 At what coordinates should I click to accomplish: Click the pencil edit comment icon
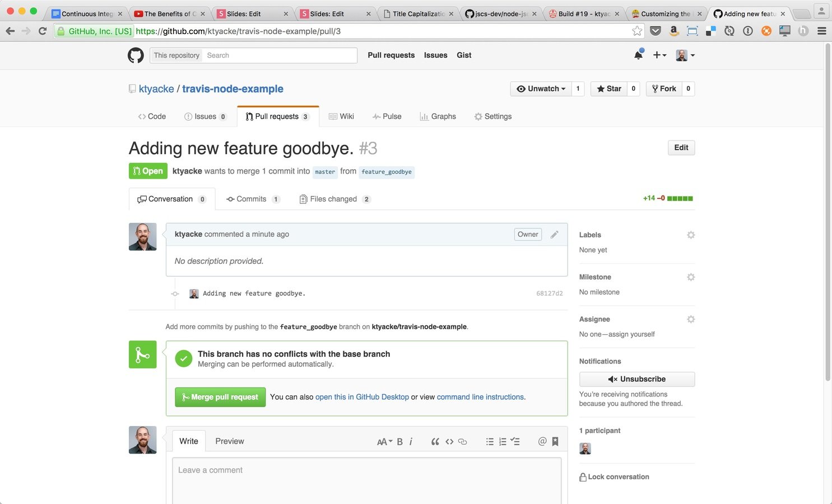pos(554,235)
